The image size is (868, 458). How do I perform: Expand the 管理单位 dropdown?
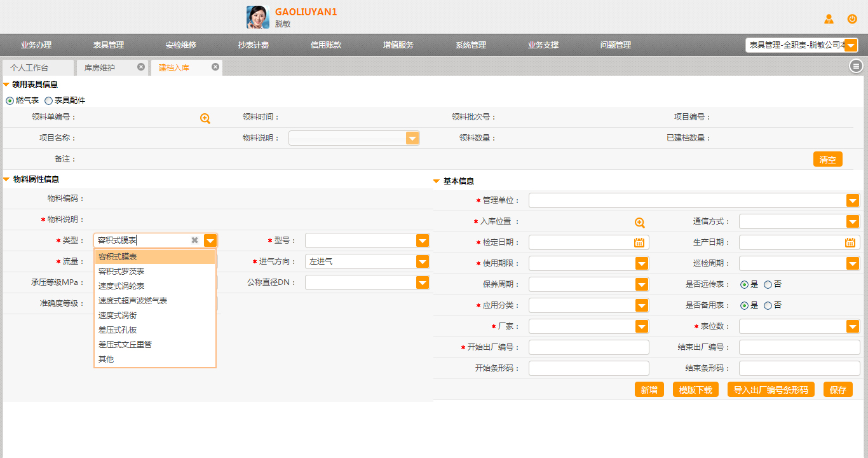[852, 201]
